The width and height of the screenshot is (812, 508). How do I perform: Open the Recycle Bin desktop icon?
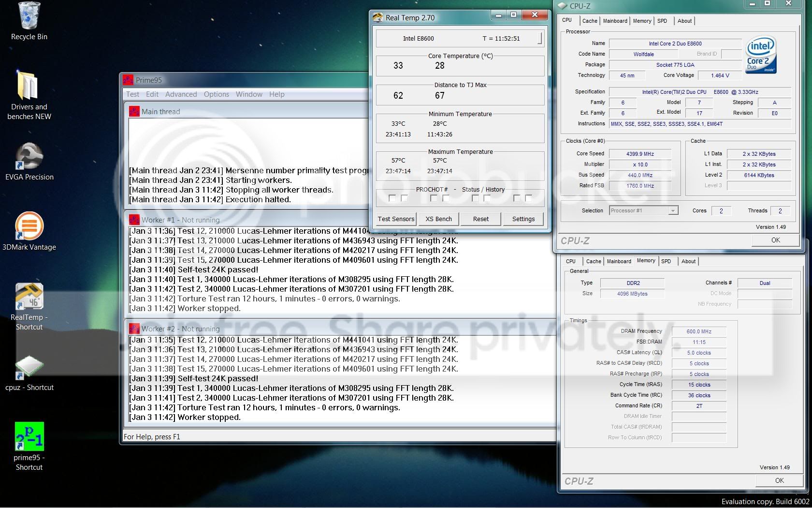point(29,22)
